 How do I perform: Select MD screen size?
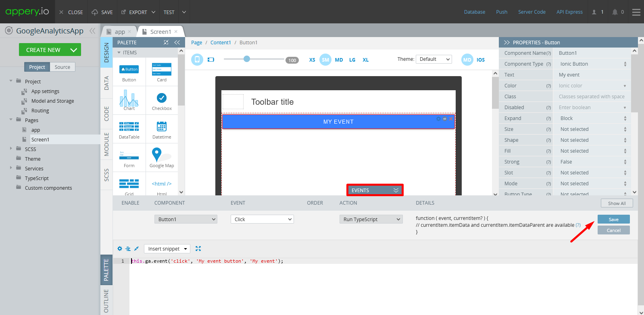pos(339,60)
